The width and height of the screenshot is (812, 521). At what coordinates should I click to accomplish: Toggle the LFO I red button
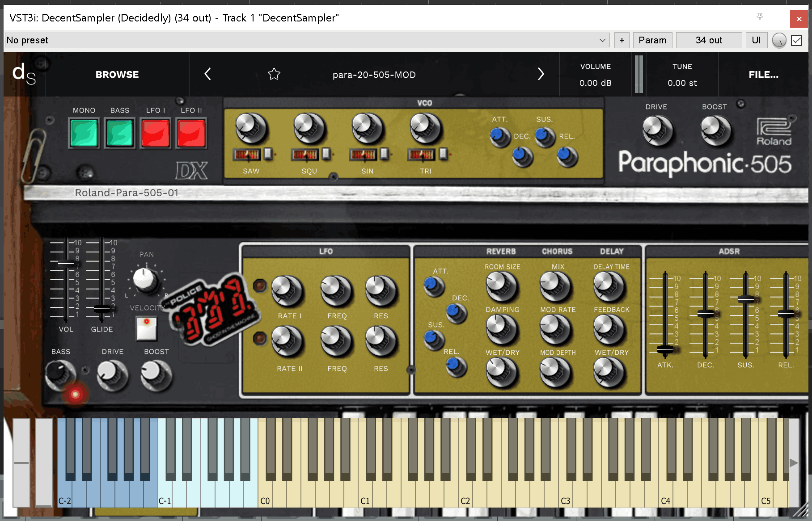click(x=156, y=133)
